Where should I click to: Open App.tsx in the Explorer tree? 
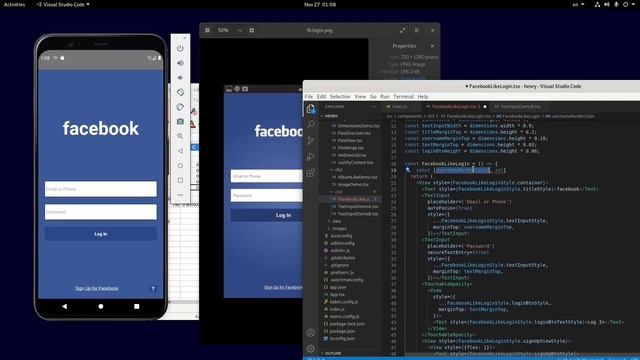pos(337,295)
